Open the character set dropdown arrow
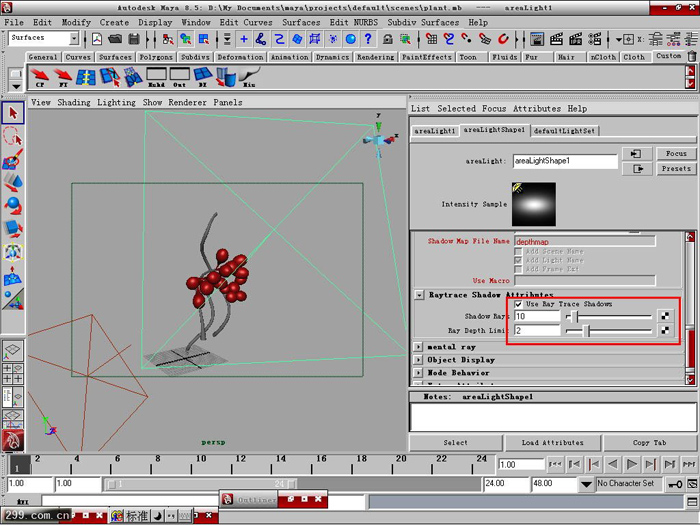Image resolution: width=700 pixels, height=525 pixels. click(586, 484)
